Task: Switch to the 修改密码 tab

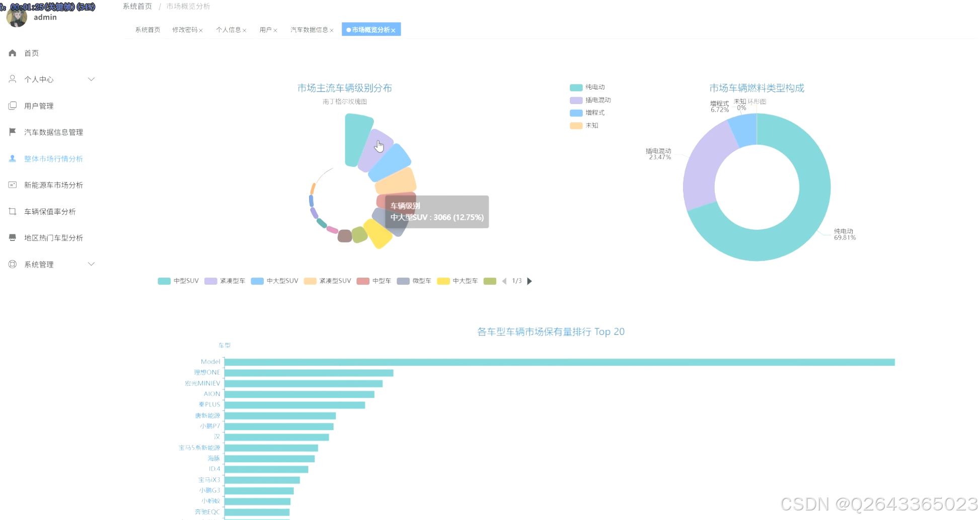Action: click(x=185, y=30)
